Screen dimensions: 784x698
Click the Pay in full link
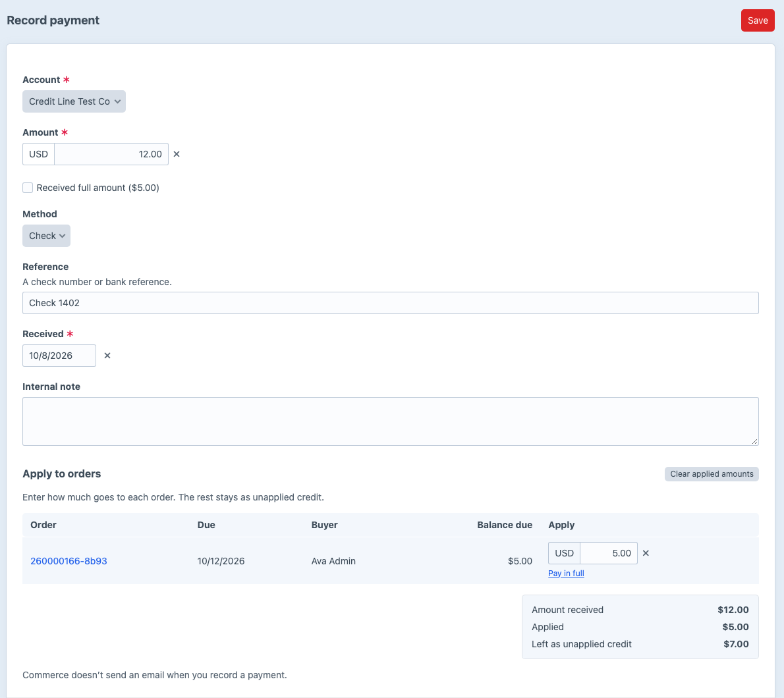566,573
